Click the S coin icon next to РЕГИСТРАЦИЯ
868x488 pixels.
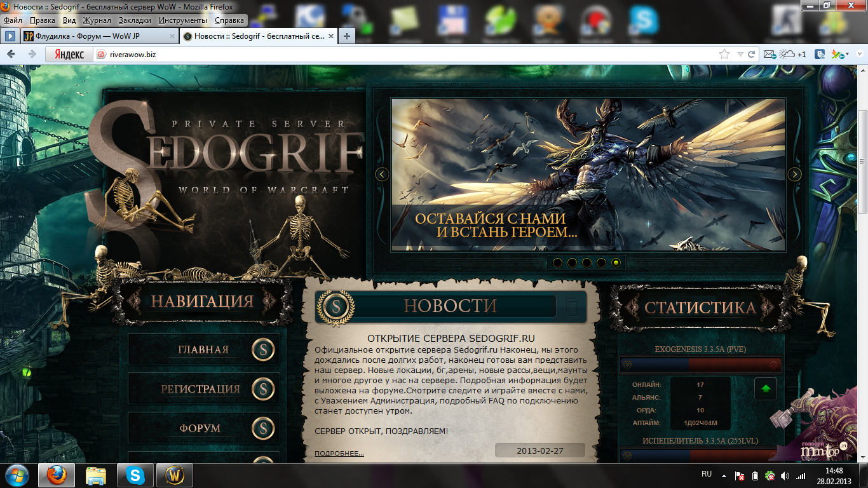pyautogui.click(x=263, y=389)
